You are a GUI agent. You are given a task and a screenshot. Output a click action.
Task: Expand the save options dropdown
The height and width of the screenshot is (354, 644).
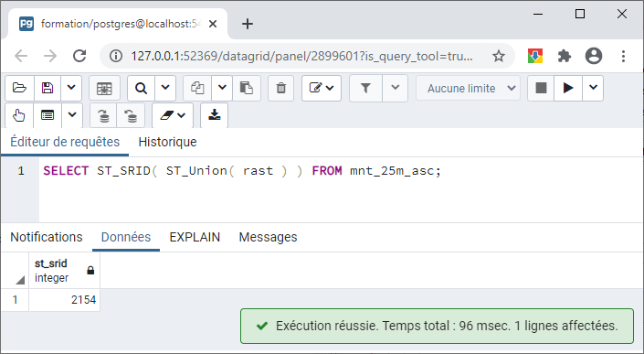tap(71, 88)
